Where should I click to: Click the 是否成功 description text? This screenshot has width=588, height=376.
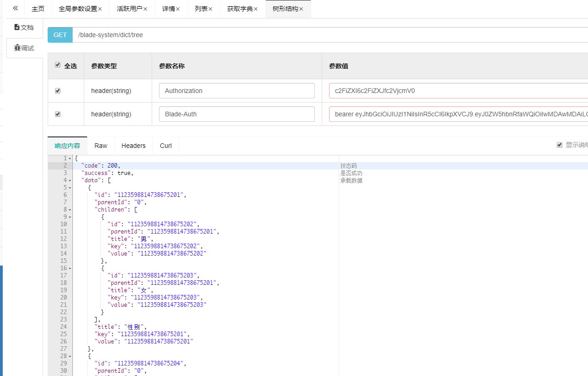[351, 173]
